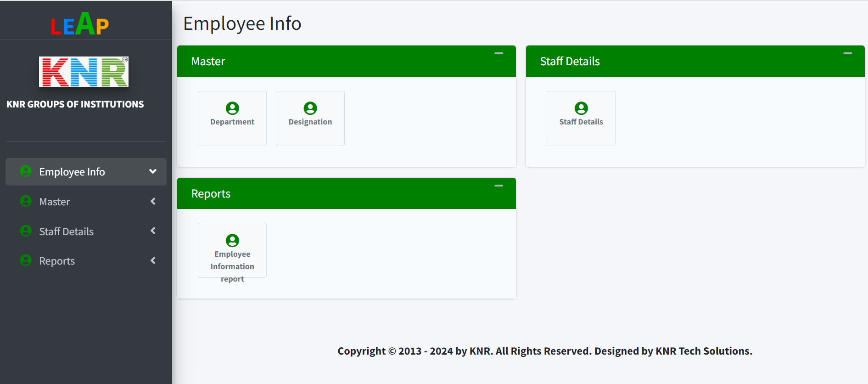Screen dimensions: 868x384
Task: Click the Staff Details sidebar user icon
Action: click(x=26, y=231)
